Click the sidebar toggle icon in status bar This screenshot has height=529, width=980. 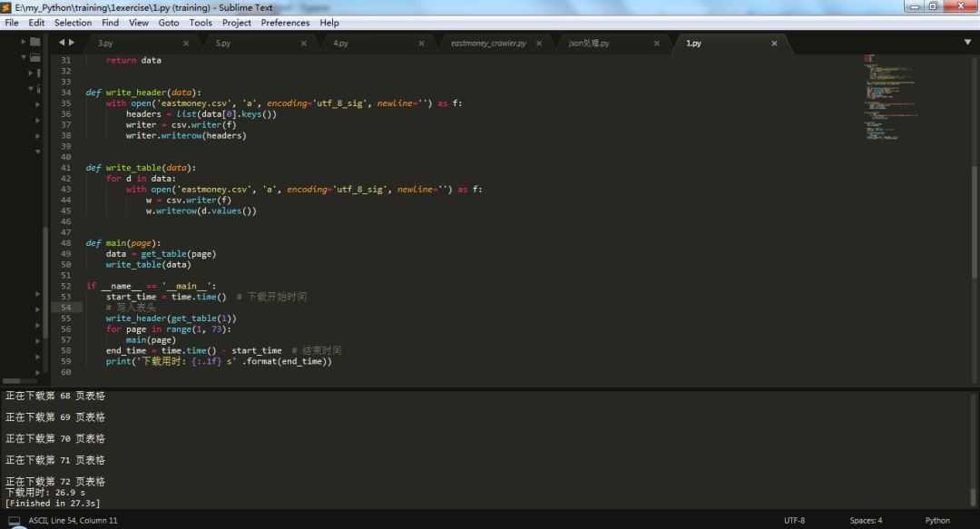click(14, 521)
